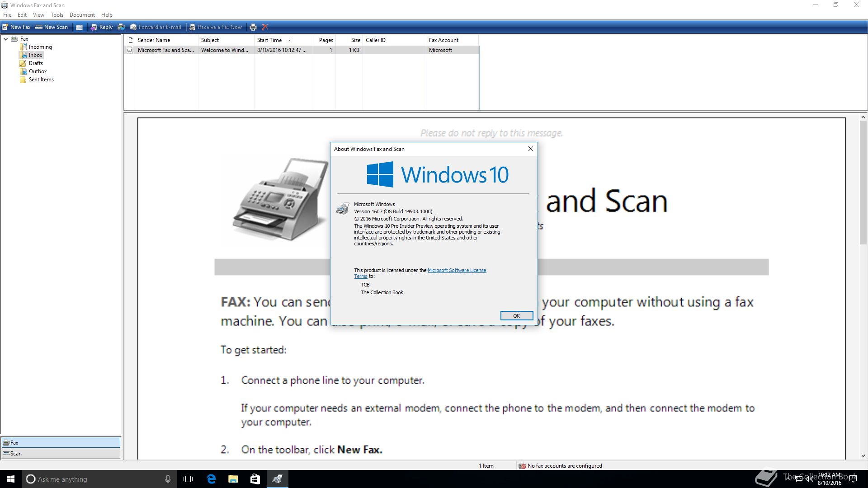This screenshot has height=488, width=868.
Task: Click the red Delete icon in the toolbar
Action: click(x=265, y=27)
